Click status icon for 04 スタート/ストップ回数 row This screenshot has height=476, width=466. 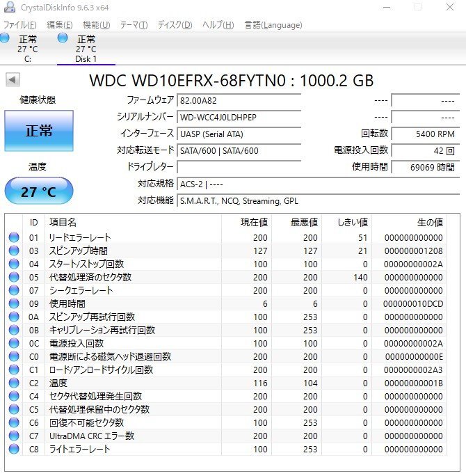coord(14,264)
